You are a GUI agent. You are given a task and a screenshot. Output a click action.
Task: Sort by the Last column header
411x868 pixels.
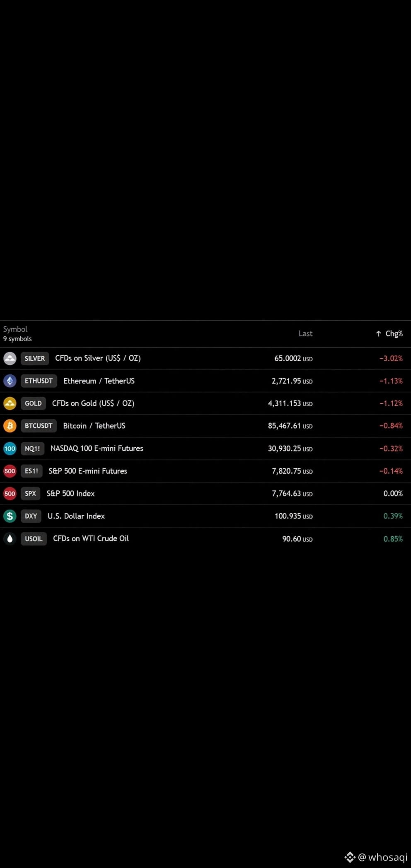point(306,334)
